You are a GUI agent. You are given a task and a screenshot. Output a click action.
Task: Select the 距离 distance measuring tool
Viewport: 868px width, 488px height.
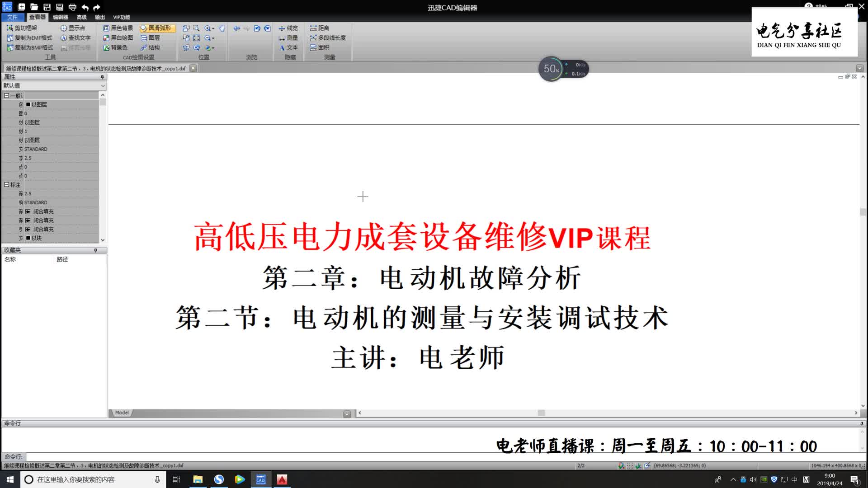tap(320, 28)
